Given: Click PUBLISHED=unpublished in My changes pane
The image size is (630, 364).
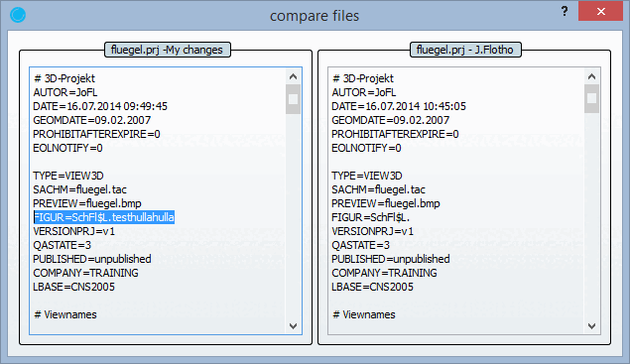Looking at the screenshot, I should pyautogui.click(x=92, y=259).
